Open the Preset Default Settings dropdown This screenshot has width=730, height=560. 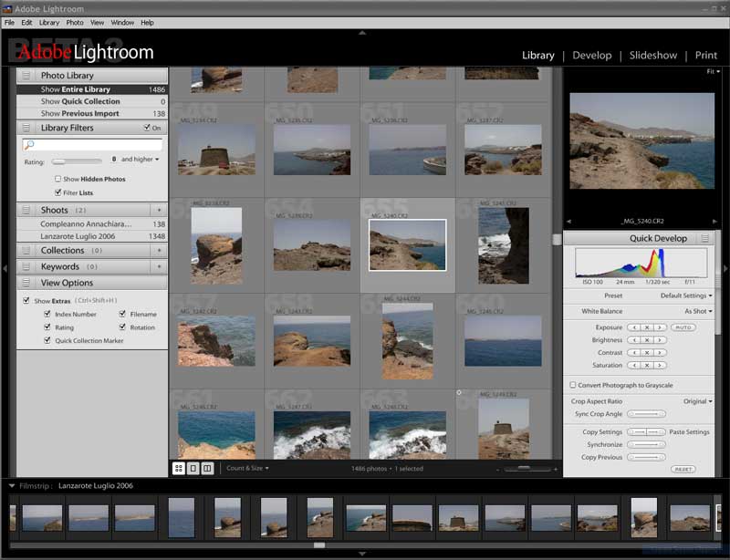pos(686,296)
